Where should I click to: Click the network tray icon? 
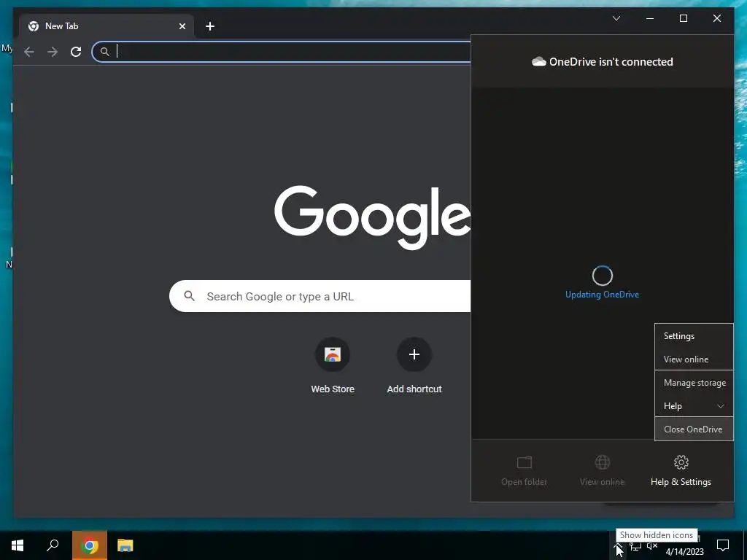pyautogui.click(x=635, y=546)
